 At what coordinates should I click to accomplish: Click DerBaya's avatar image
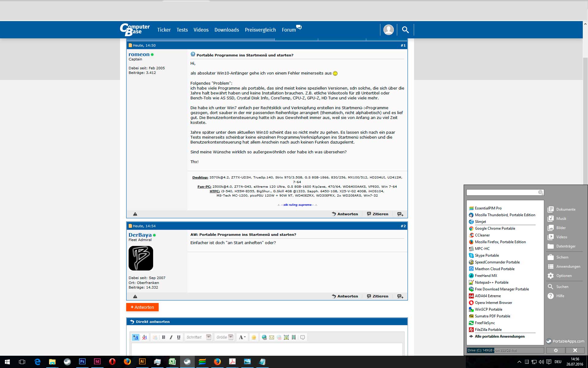pyautogui.click(x=141, y=258)
